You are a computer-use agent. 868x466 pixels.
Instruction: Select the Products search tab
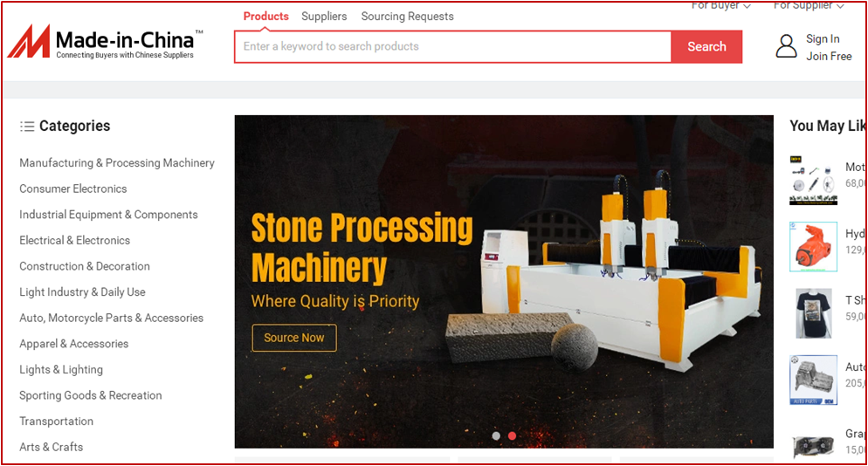point(265,17)
